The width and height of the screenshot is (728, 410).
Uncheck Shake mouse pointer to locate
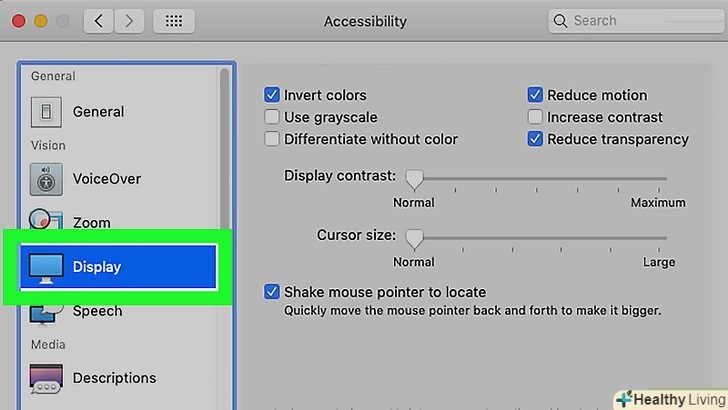click(x=272, y=293)
